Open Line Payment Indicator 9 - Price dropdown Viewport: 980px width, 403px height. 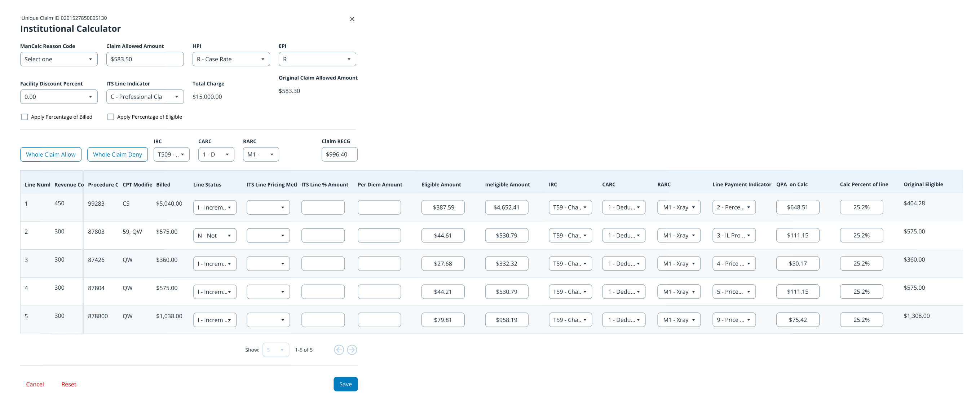[x=734, y=320]
